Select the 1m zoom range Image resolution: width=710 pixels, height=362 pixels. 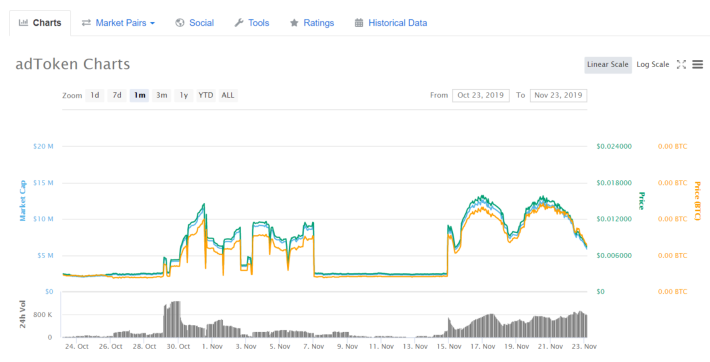click(139, 95)
